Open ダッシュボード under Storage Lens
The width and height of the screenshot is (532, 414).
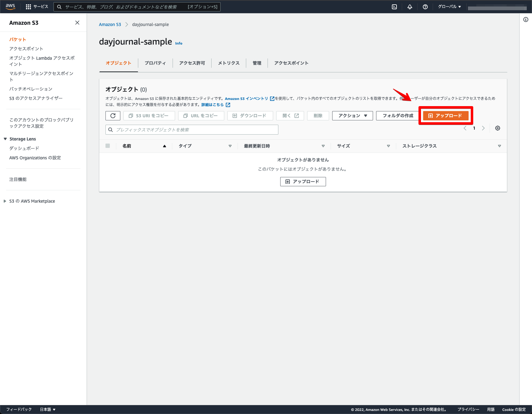(24, 149)
